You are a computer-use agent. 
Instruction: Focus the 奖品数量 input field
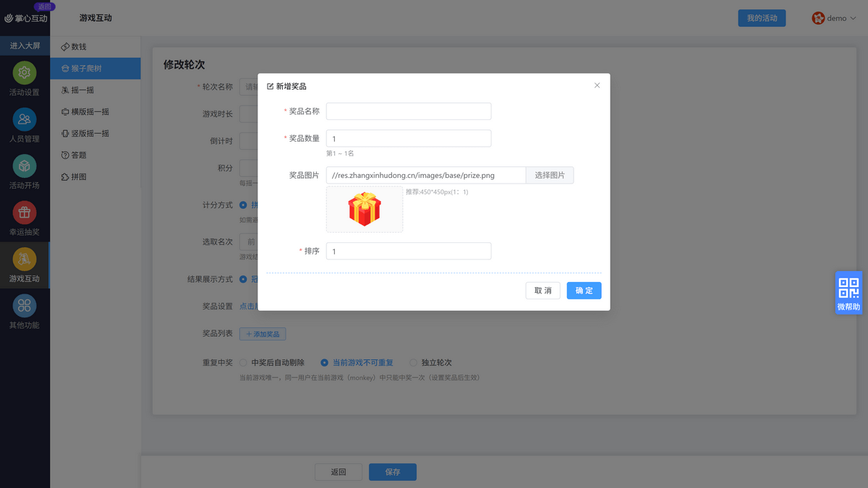[409, 139]
